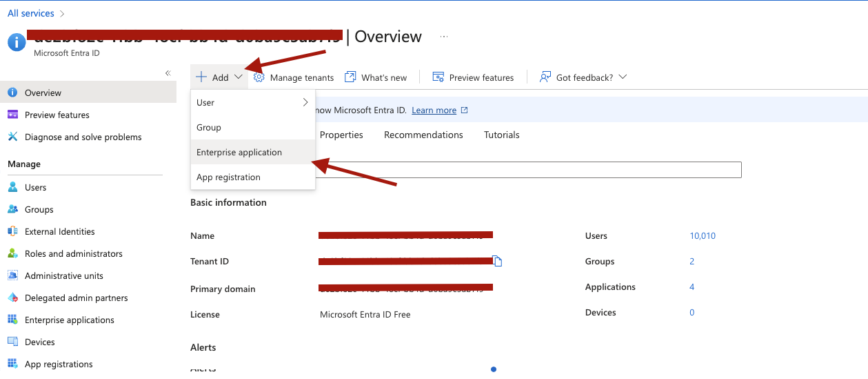Expand the Got feedback dropdown chevron
This screenshot has height=379, width=868.
[623, 77]
